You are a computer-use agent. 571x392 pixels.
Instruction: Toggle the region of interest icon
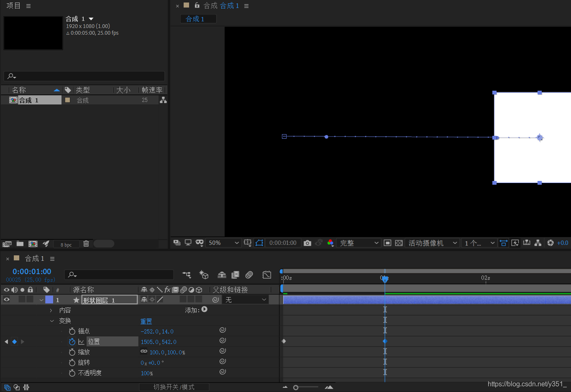(387, 243)
